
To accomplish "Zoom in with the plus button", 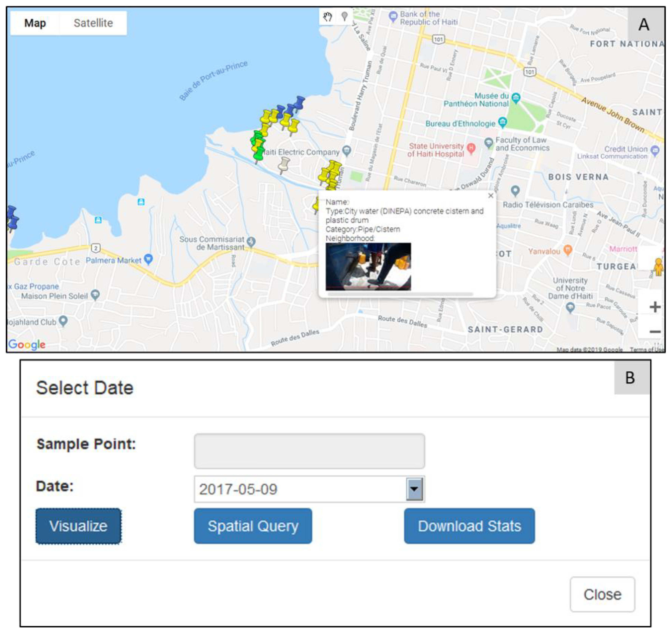I will (x=655, y=307).
